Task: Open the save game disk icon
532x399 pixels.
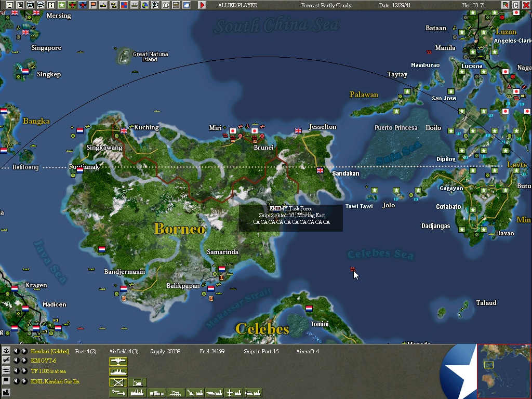Action: (x=10, y=5)
